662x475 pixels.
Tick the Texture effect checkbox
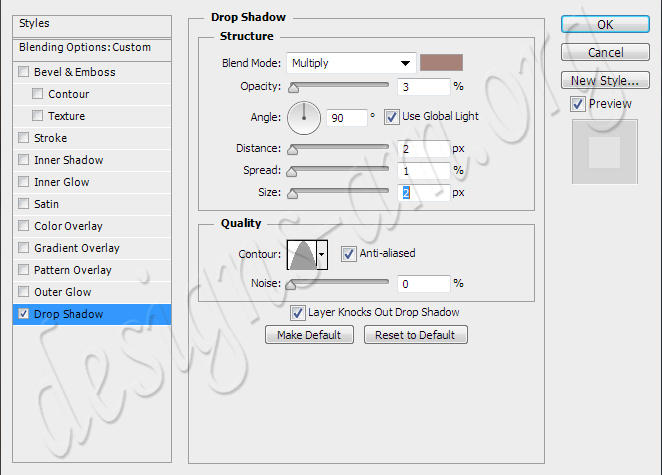coord(38,116)
